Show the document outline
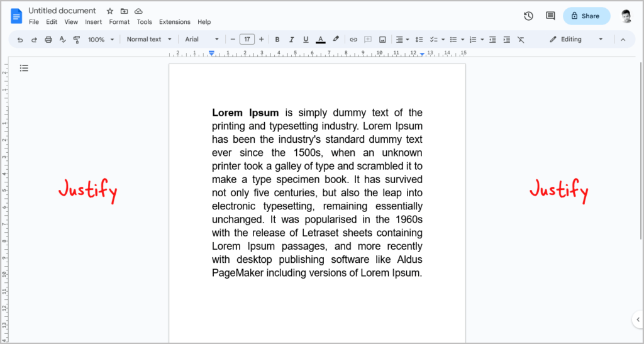Viewport: 644px width, 344px height. [25, 68]
